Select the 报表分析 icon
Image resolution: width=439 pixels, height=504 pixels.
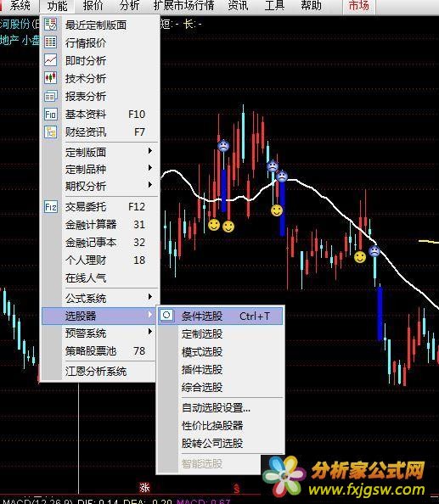click(x=50, y=96)
